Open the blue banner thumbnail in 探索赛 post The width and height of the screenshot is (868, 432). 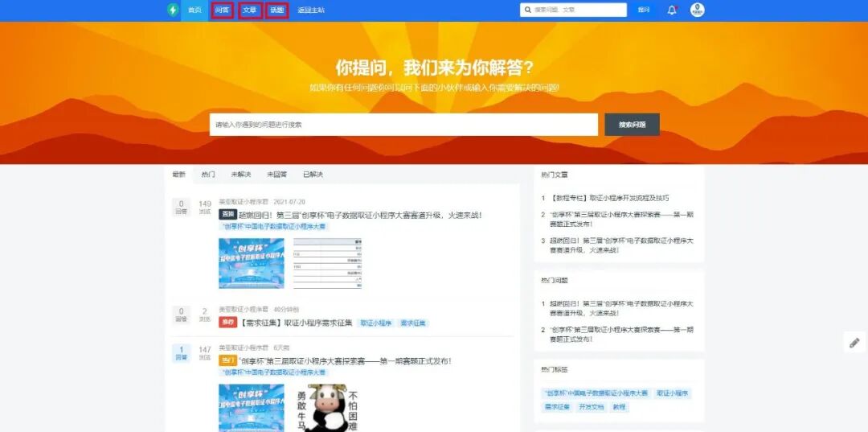pos(252,408)
